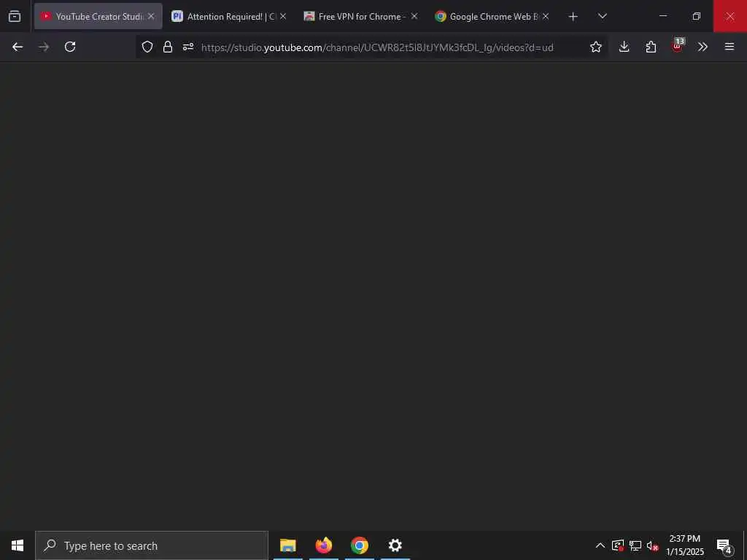Close the Free VPN for Chrome tab

(x=414, y=16)
